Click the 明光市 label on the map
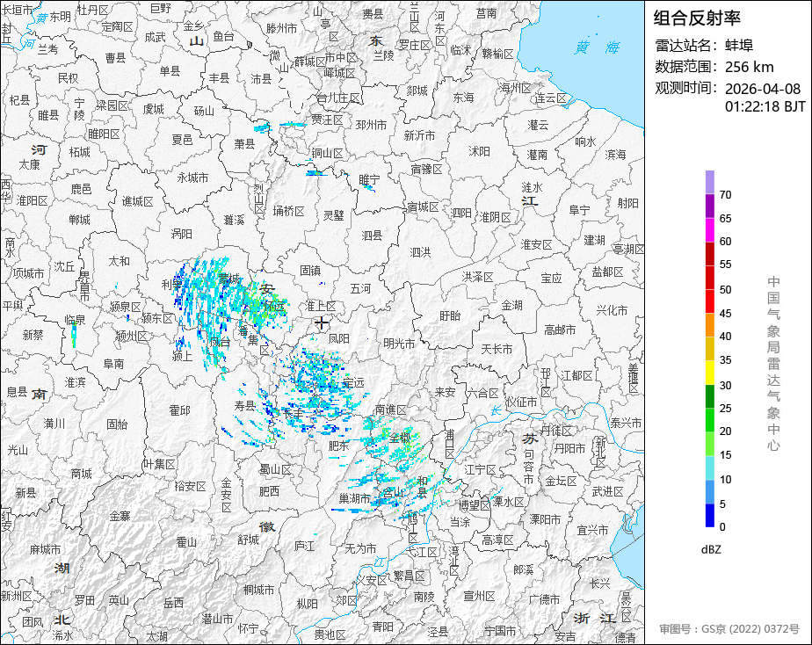 [399, 344]
